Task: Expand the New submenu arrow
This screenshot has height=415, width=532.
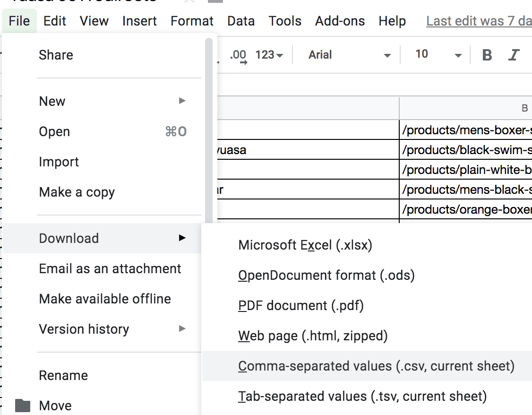Action: point(182,101)
